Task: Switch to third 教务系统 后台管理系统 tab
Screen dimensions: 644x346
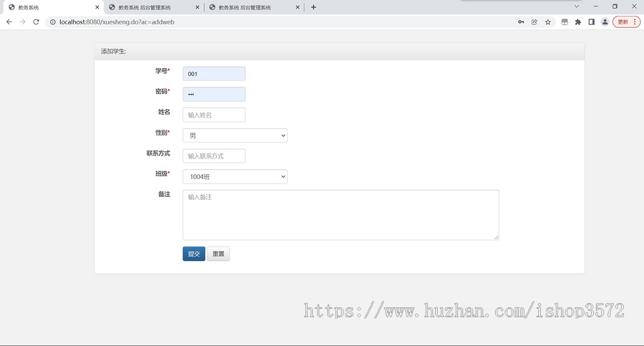Action: (253, 7)
